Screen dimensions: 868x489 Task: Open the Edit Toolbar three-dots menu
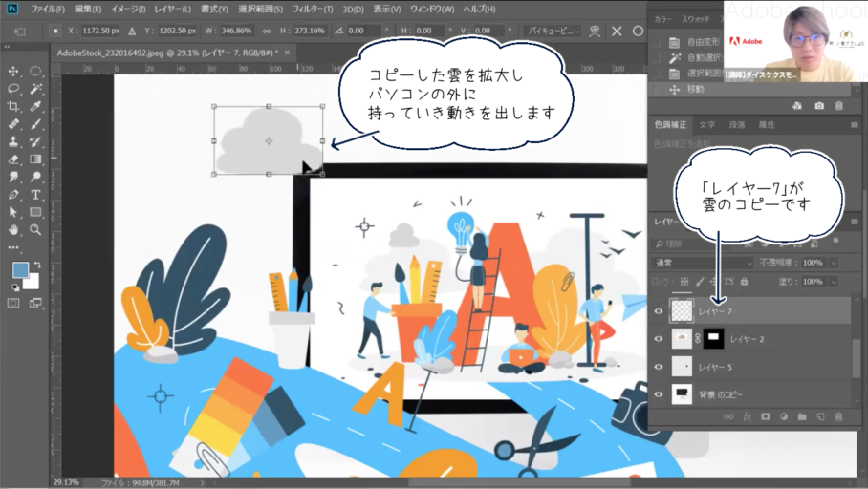(13, 247)
